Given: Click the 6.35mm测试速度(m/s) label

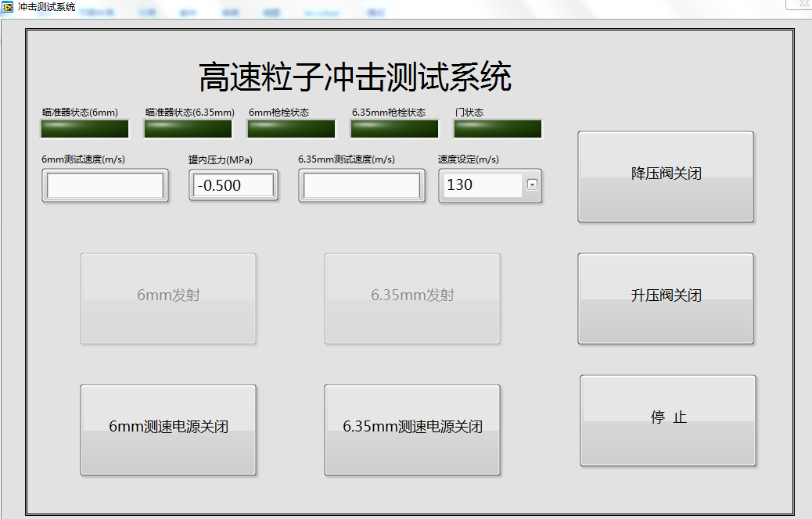Looking at the screenshot, I should point(346,159).
